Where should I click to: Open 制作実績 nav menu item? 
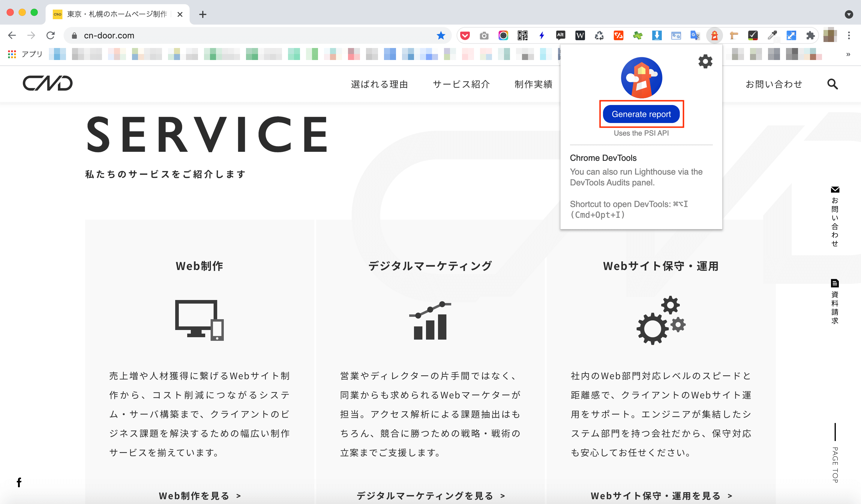click(x=534, y=84)
